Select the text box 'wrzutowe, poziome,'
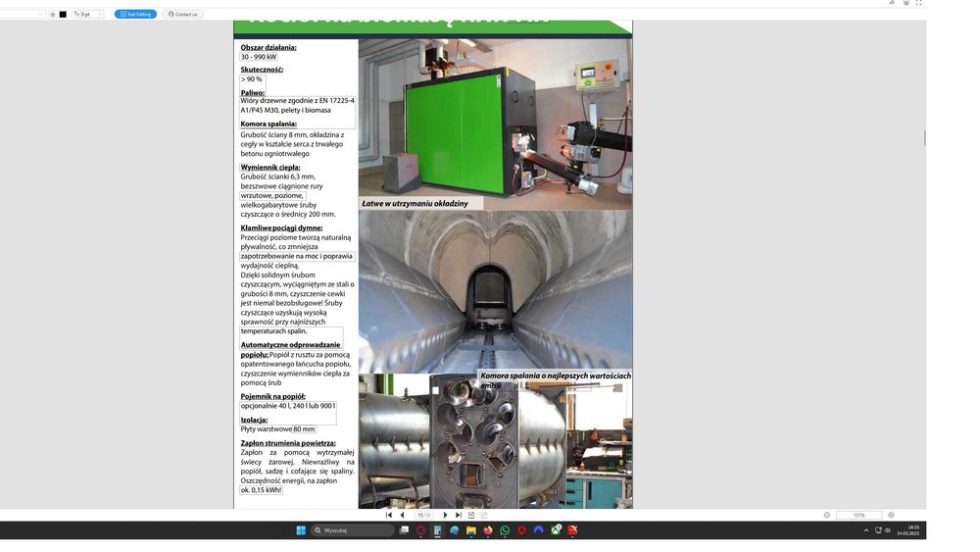The width and height of the screenshot is (980, 552). click(272, 196)
